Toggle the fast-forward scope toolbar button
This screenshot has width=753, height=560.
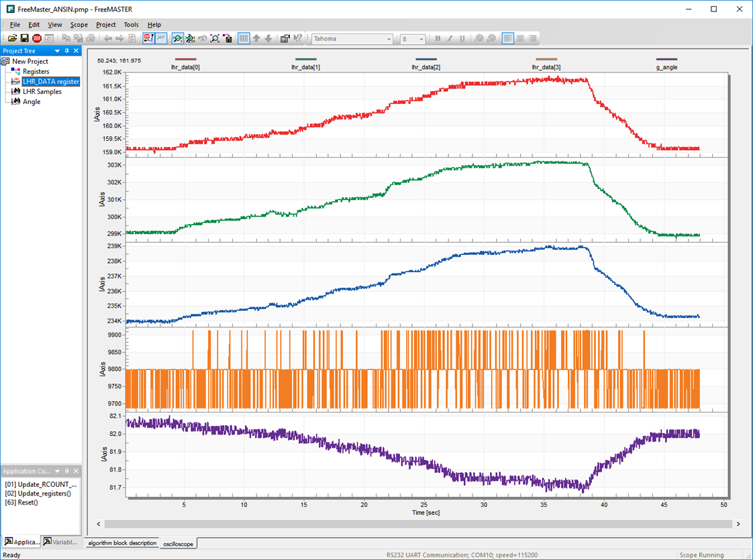[x=161, y=38]
